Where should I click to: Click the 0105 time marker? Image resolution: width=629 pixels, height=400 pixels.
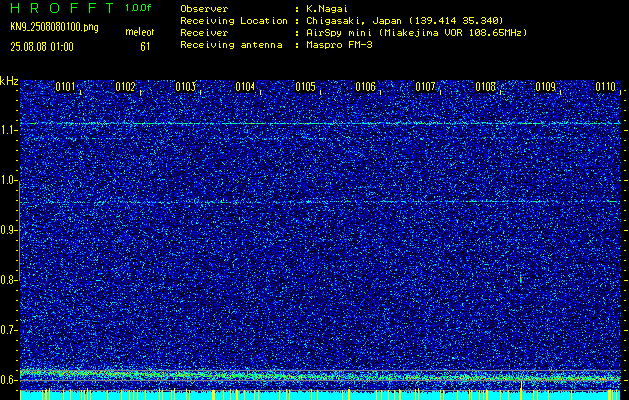[x=305, y=87]
